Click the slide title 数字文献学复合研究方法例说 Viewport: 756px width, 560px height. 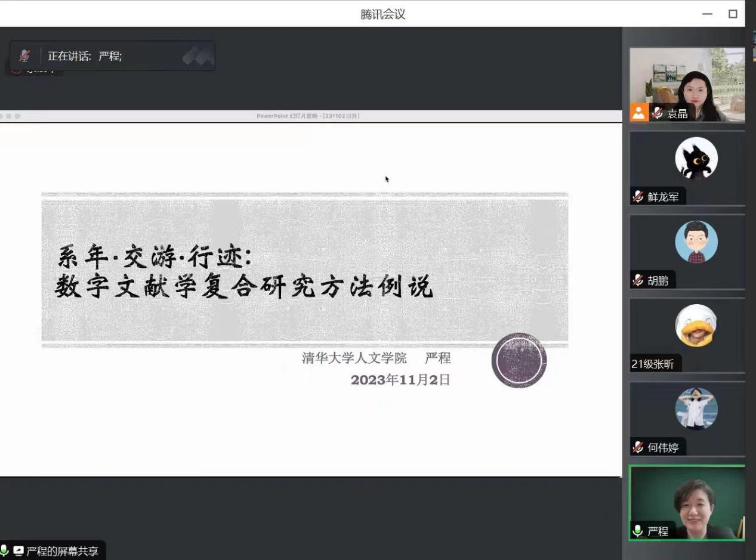pos(244,287)
